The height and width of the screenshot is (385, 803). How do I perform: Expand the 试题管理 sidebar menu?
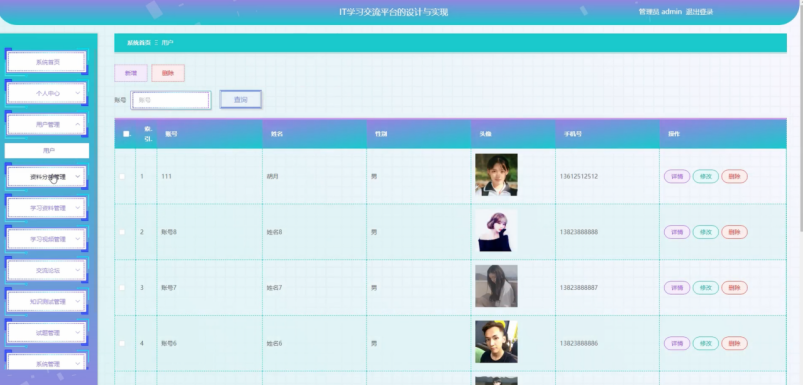pos(47,333)
